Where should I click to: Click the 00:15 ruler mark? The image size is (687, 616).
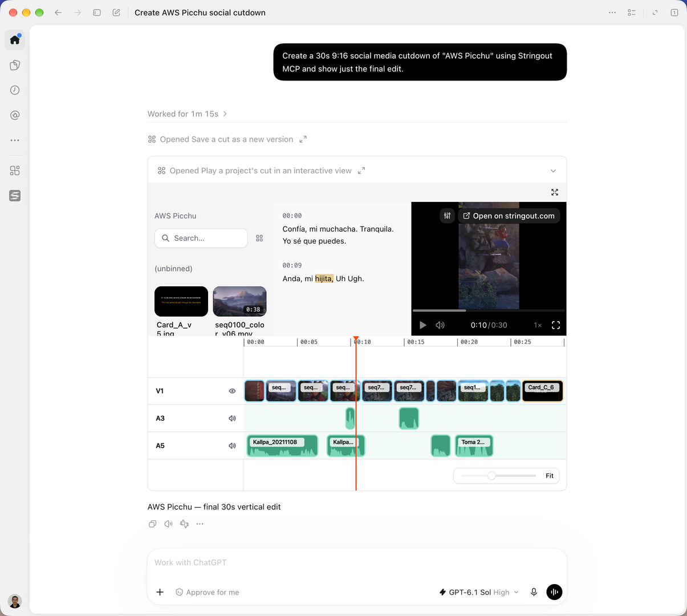click(415, 342)
